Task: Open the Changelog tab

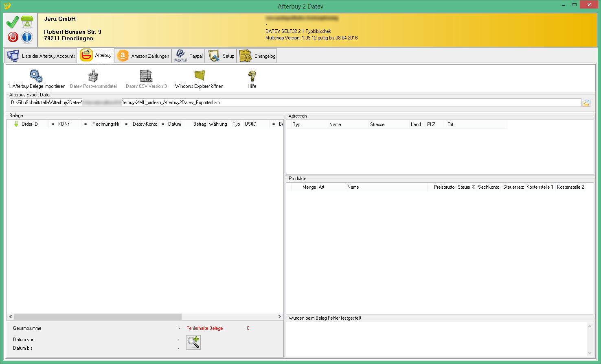Action: pyautogui.click(x=257, y=56)
